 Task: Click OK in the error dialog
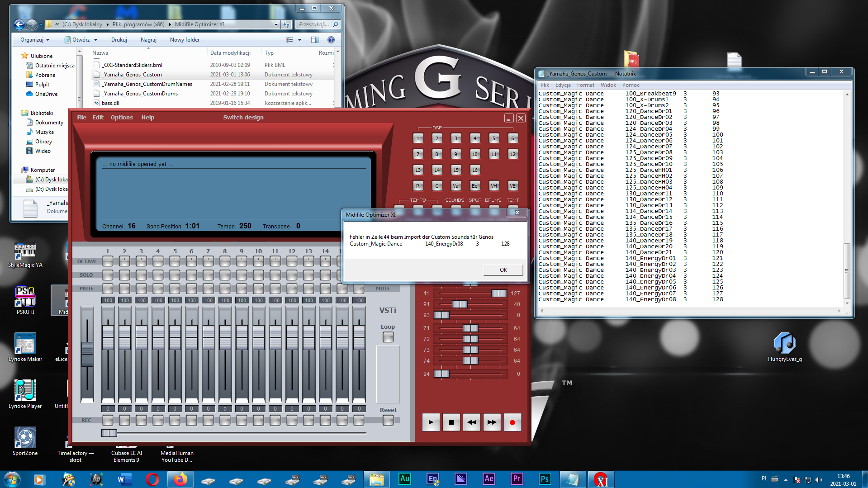503,270
